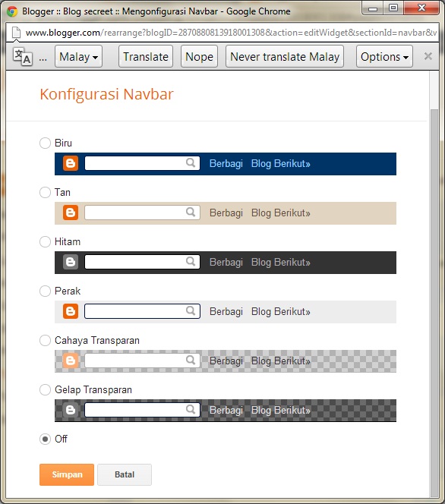
Task: Click the ellipsis text in translate bar
Action: tap(43, 58)
